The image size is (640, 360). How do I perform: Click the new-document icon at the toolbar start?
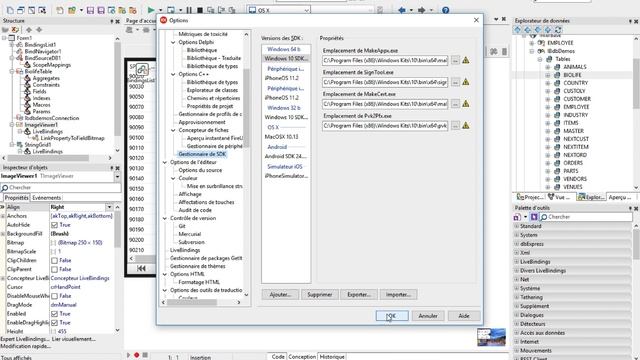point(10,10)
